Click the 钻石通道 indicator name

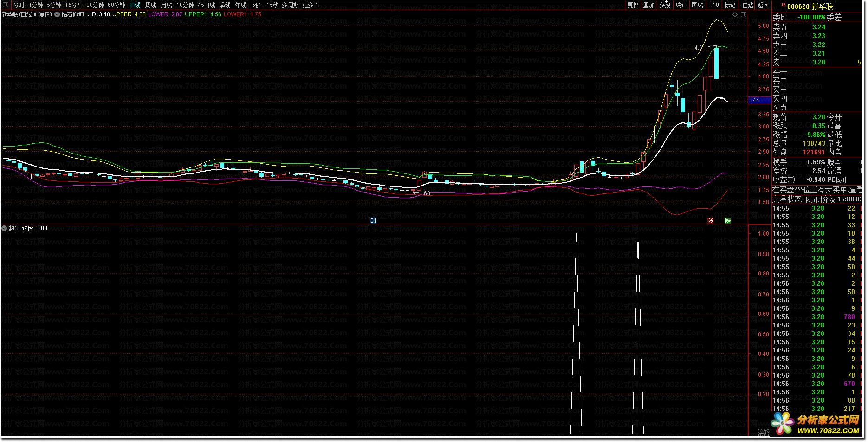(73, 14)
